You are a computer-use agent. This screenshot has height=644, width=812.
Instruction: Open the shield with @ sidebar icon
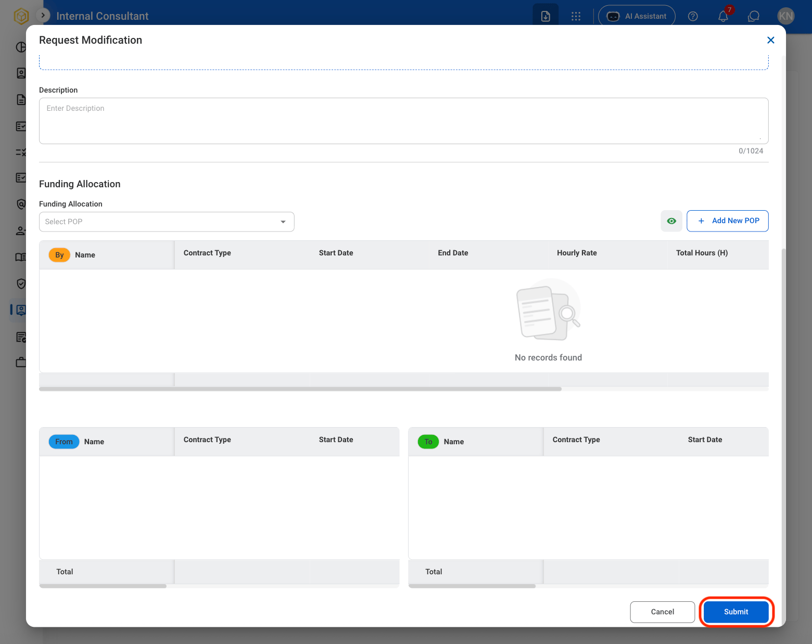21,204
